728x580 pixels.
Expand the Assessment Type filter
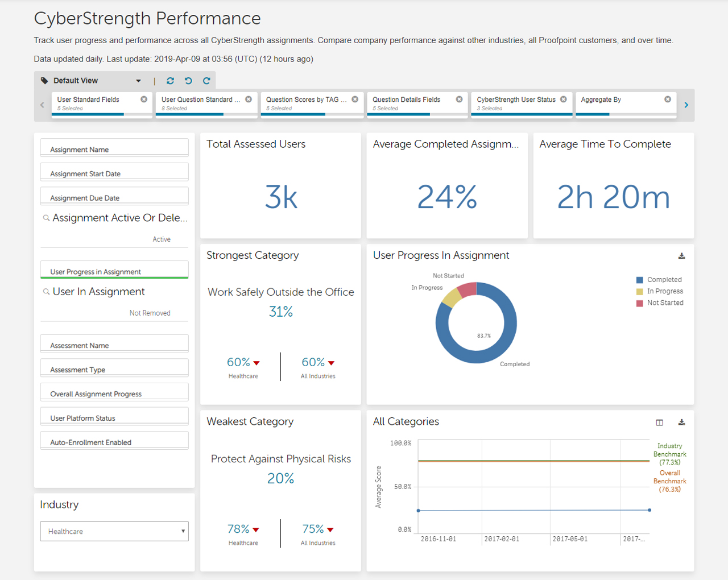[x=114, y=368]
